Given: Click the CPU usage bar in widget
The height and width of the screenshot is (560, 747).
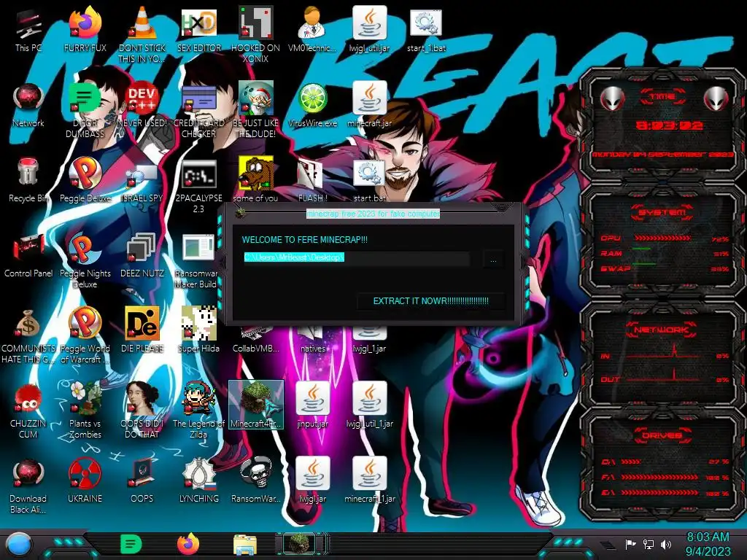Looking at the screenshot, I should (662, 238).
